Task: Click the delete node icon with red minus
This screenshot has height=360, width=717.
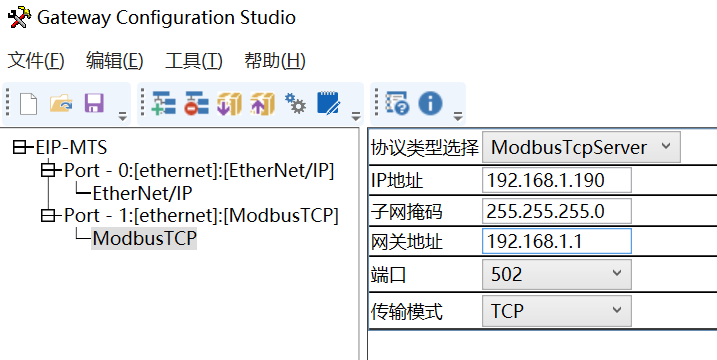Action: (197, 103)
